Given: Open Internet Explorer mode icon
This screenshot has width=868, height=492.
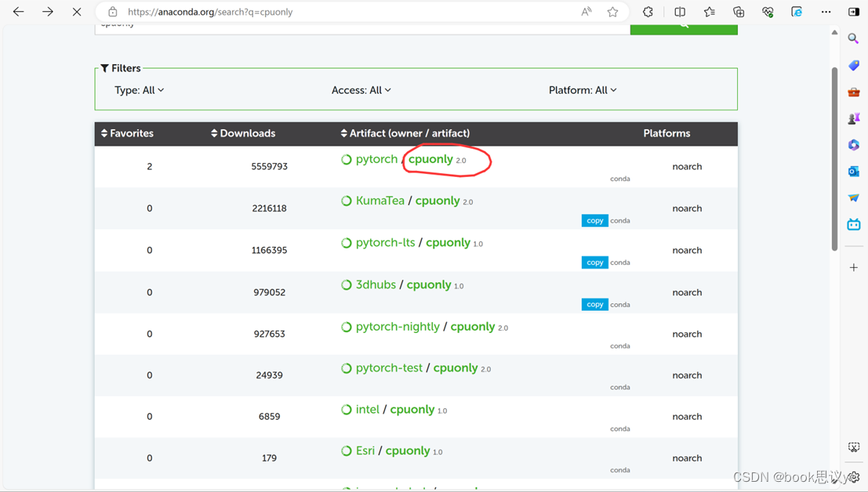Looking at the screenshot, I should click(797, 12).
